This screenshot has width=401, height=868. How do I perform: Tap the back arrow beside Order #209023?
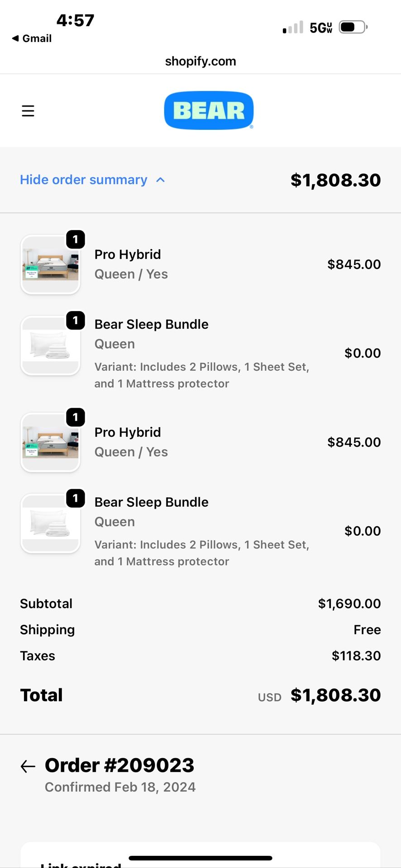(28, 766)
